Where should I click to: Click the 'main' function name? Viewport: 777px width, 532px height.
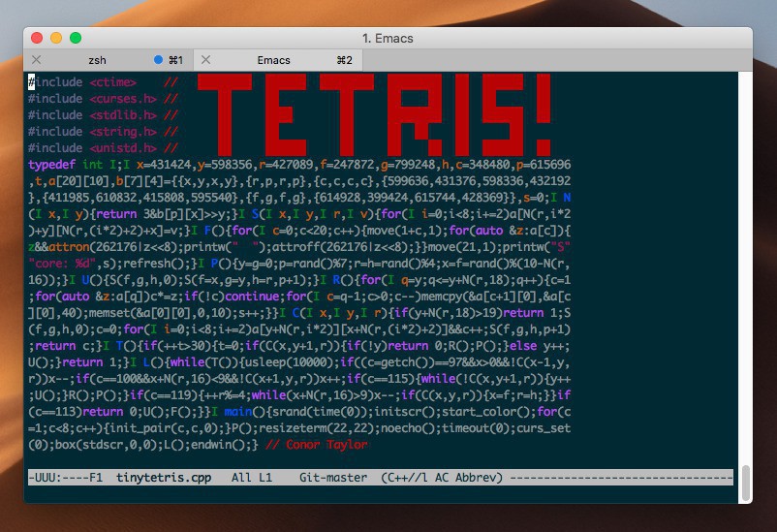(238, 412)
